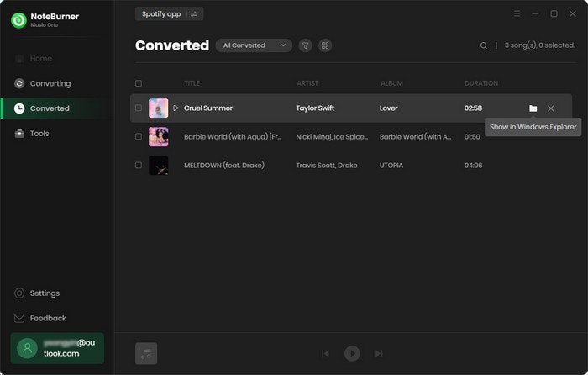Click the 01:50 duration value
Viewport: 588px width, 375px height.
coord(472,137)
